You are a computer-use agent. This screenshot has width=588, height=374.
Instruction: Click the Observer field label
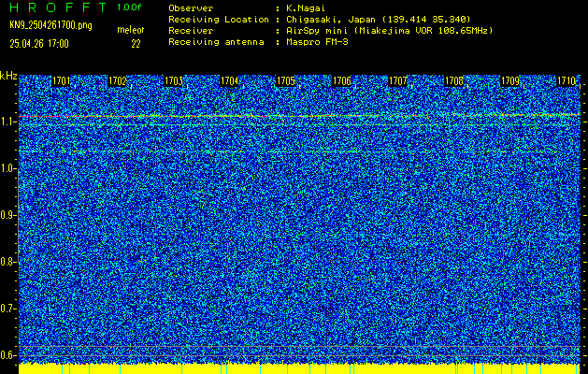[x=191, y=8]
